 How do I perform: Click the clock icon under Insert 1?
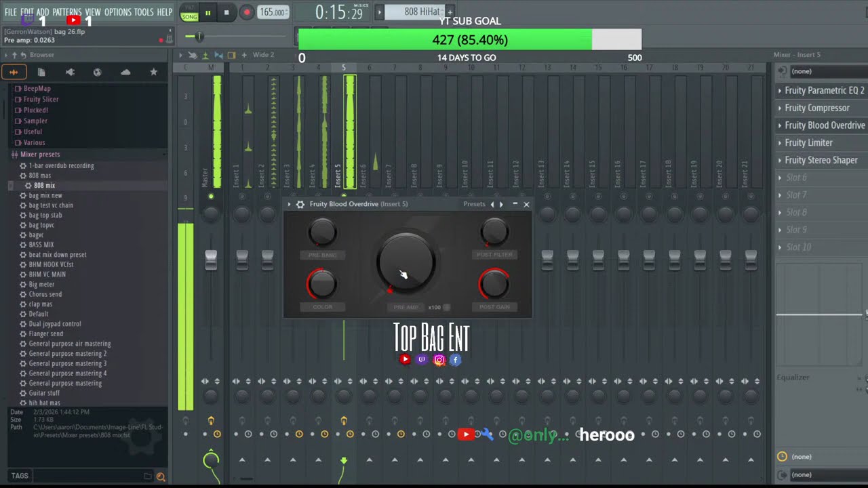pos(248,434)
